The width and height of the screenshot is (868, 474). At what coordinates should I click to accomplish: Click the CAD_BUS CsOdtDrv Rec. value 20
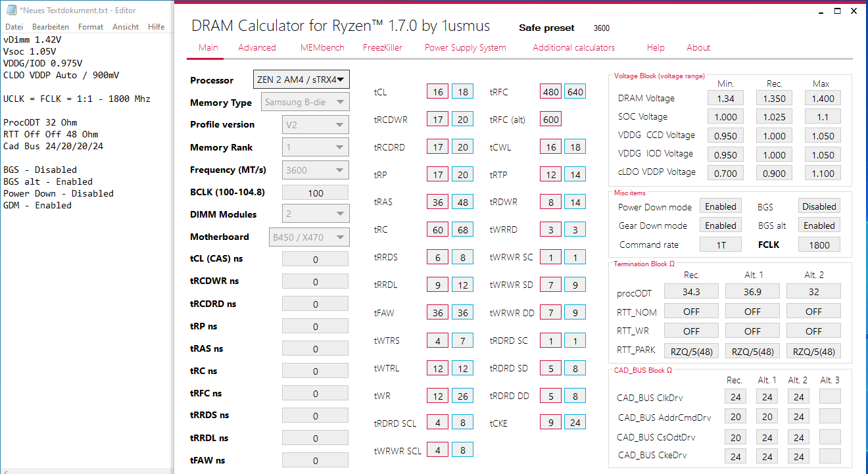(x=736, y=437)
